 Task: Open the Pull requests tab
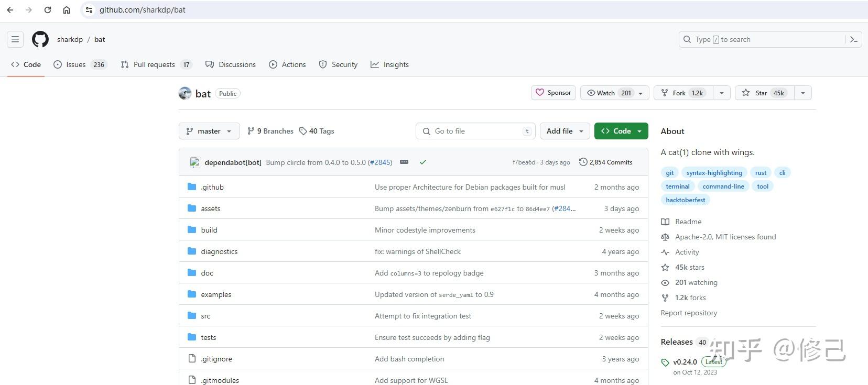156,64
